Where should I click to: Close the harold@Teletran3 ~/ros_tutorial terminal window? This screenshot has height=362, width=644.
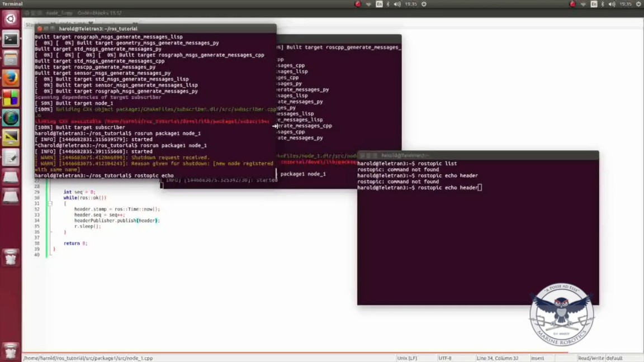[39, 28]
